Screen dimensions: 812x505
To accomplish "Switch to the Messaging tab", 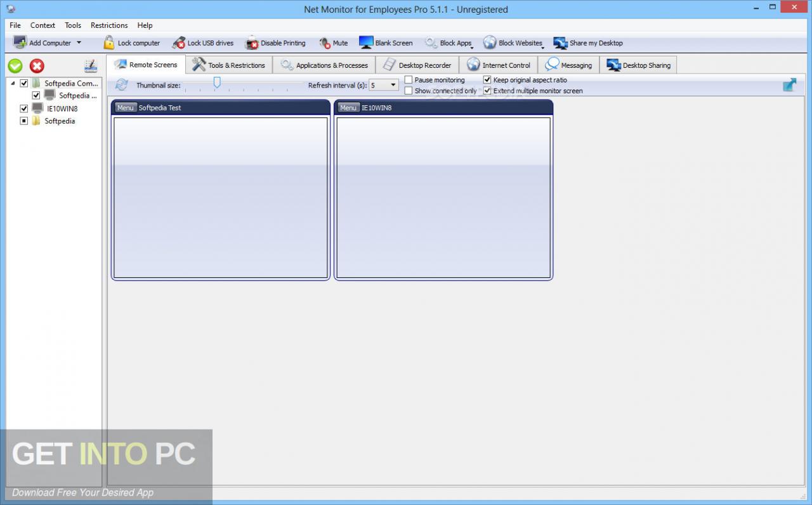I will pyautogui.click(x=569, y=65).
